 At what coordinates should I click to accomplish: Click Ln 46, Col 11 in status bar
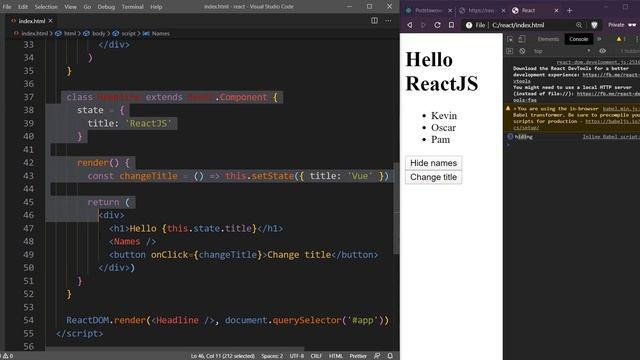[x=222, y=356]
